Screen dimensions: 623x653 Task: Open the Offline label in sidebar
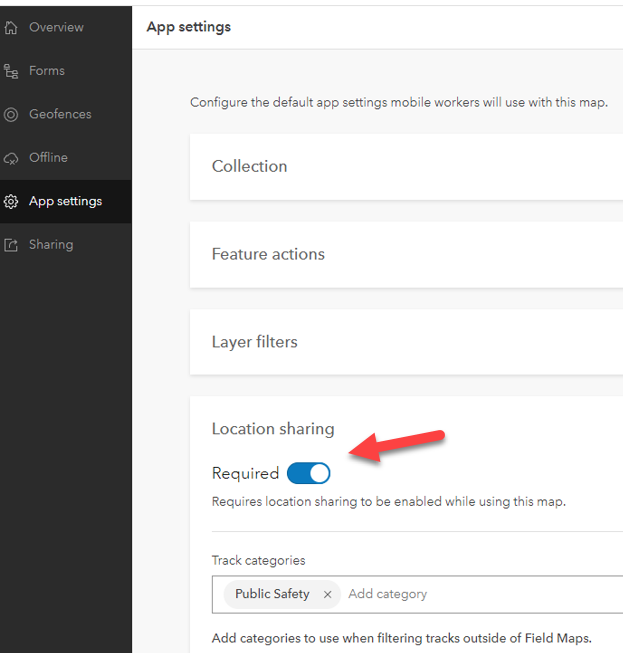pyautogui.click(x=48, y=158)
